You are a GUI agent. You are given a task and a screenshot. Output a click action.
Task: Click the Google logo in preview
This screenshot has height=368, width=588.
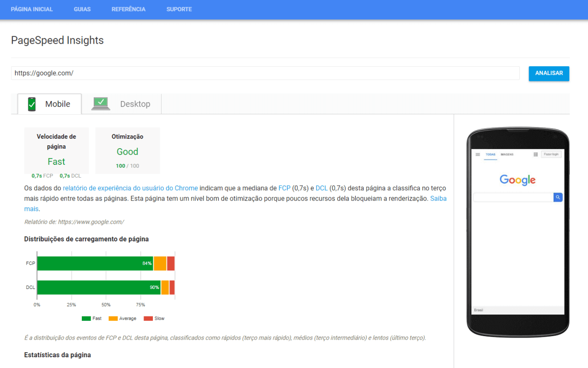pyautogui.click(x=517, y=180)
